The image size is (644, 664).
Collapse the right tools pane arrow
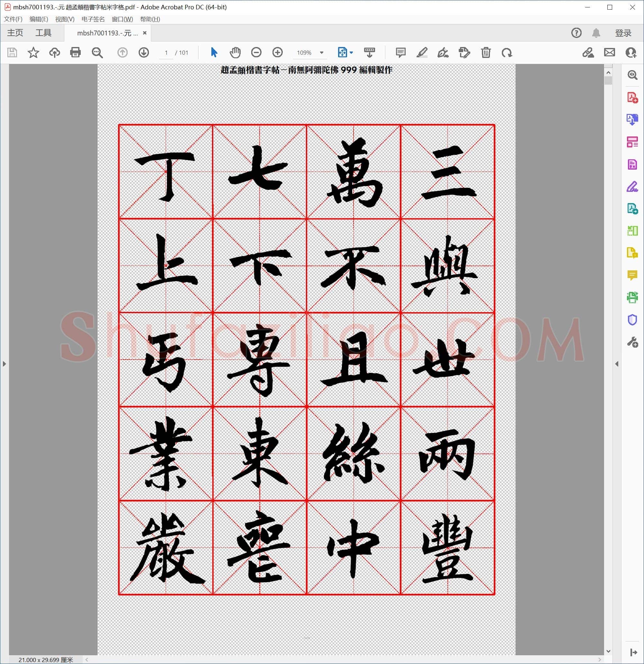tap(617, 364)
